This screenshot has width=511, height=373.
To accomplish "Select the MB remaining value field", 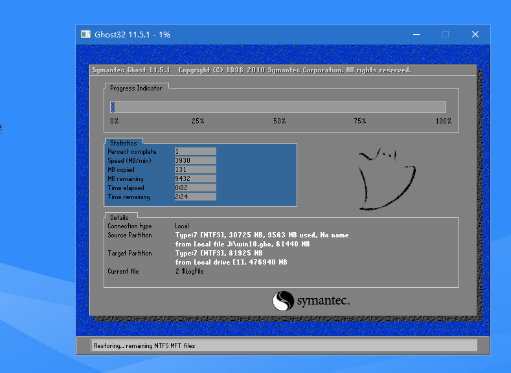I will 195,179.
